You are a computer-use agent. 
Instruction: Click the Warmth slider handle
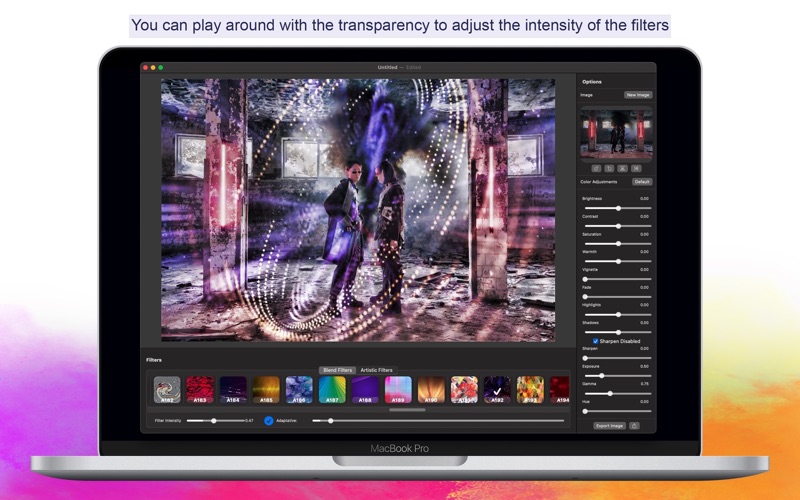coord(618,261)
